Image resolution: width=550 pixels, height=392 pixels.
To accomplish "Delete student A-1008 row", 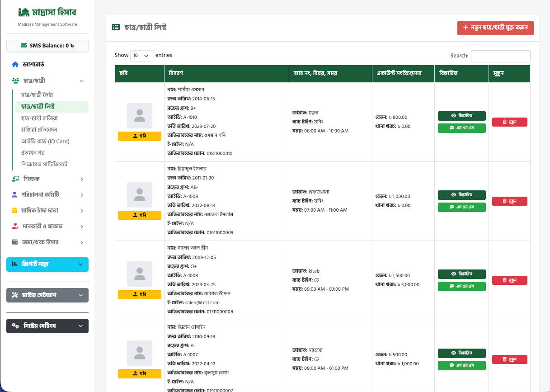I will pyautogui.click(x=510, y=280).
